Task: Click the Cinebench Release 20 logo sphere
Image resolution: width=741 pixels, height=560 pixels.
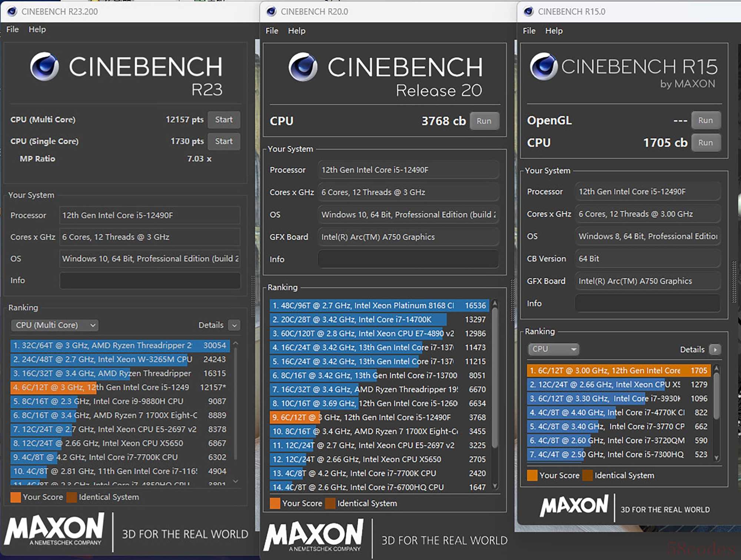Action: tap(303, 67)
